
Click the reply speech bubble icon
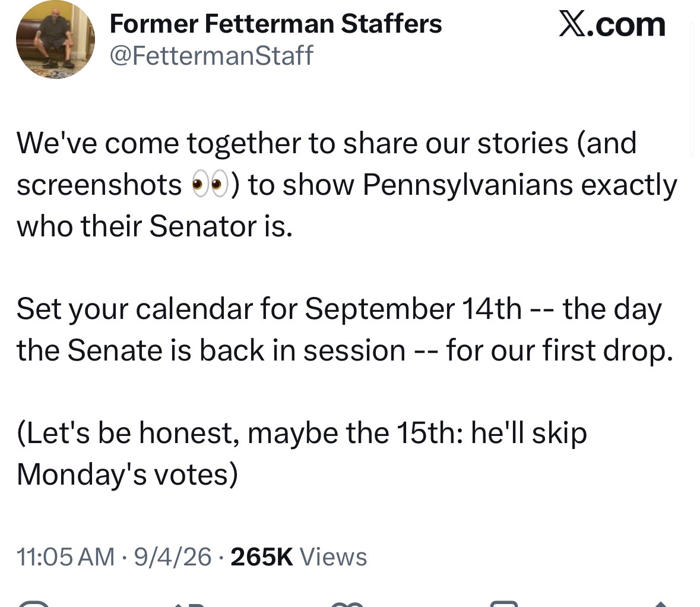34,604
